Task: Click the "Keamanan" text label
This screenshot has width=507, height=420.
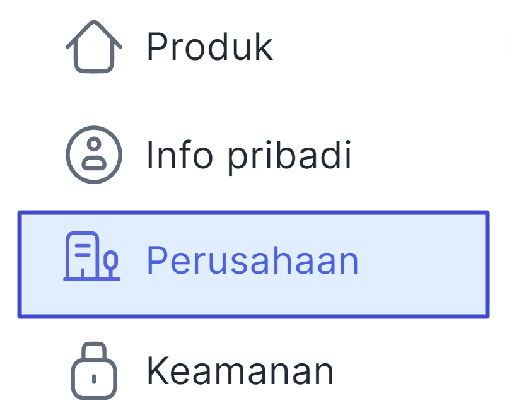Action: tap(240, 371)
